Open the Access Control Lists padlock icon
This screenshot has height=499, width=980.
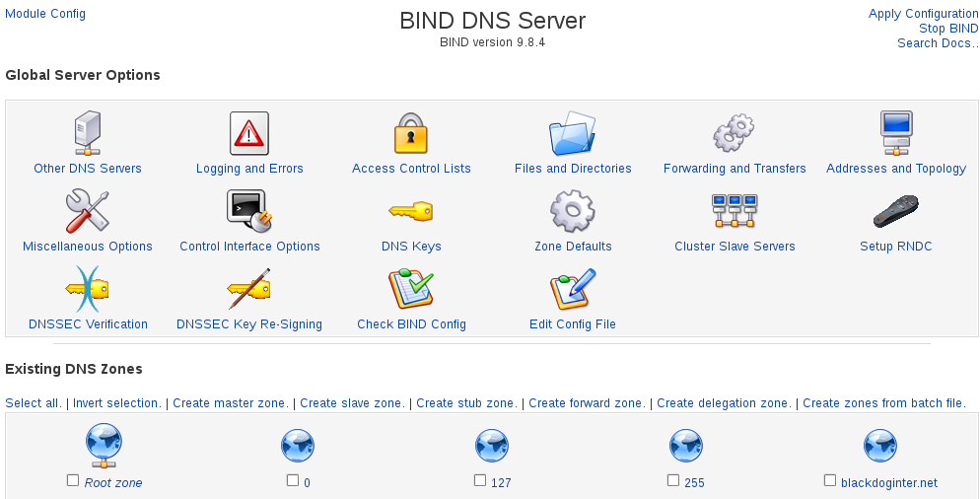click(410, 133)
